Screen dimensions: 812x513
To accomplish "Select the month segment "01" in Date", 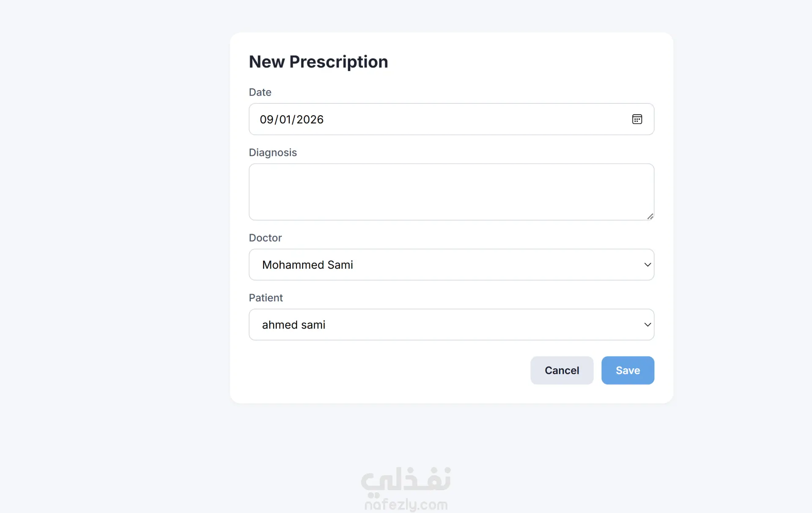I will coord(286,120).
